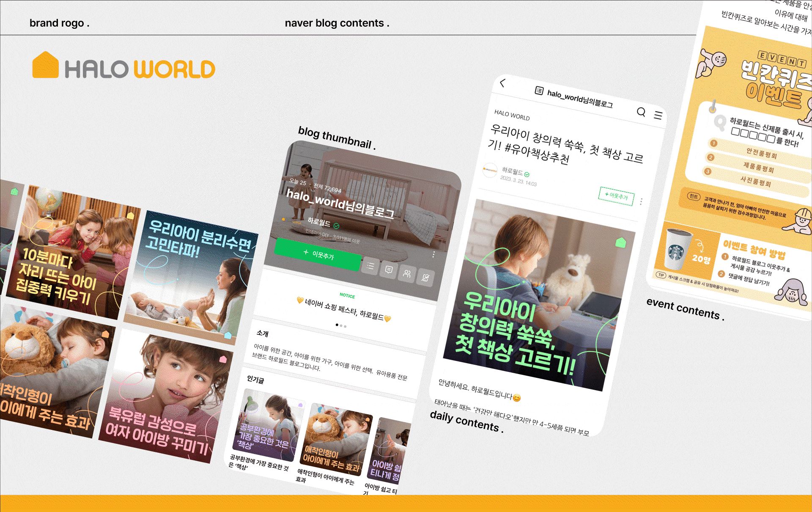This screenshot has width=812, height=512.
Task: Click the verified check beside 하로월드 on the blog cover
Action: click(x=336, y=226)
